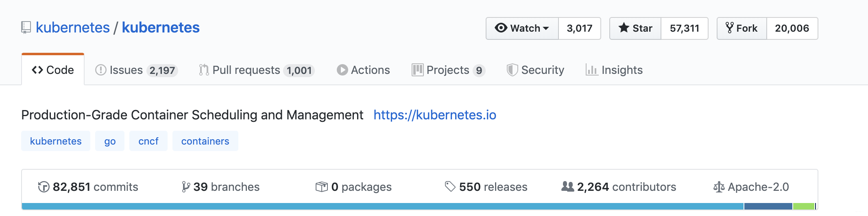The image size is (868, 216).
Task: Click the branches fork icon
Action: click(185, 187)
